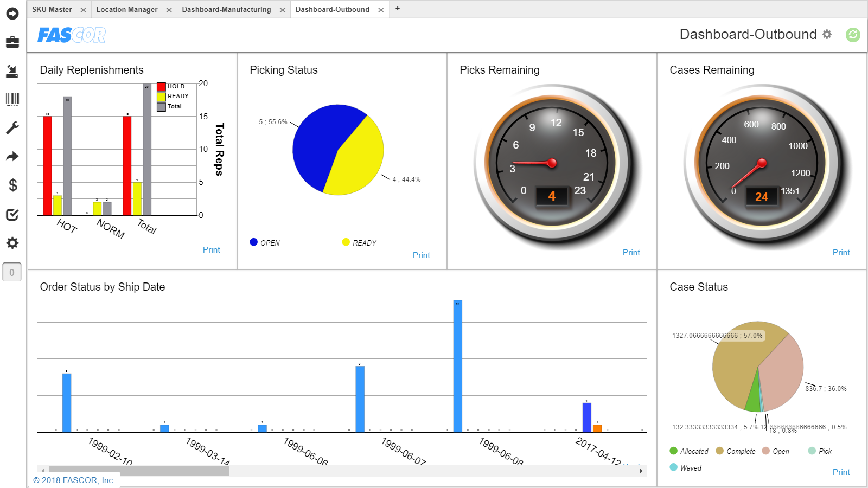
Task: Click the inbound receiving icon in sidebar
Action: tap(12, 71)
